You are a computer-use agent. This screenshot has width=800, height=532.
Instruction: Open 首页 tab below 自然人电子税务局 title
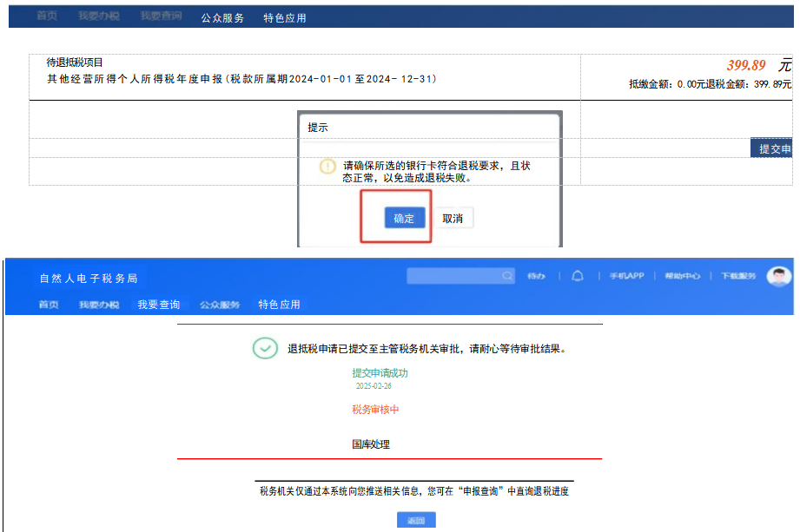tap(49, 305)
